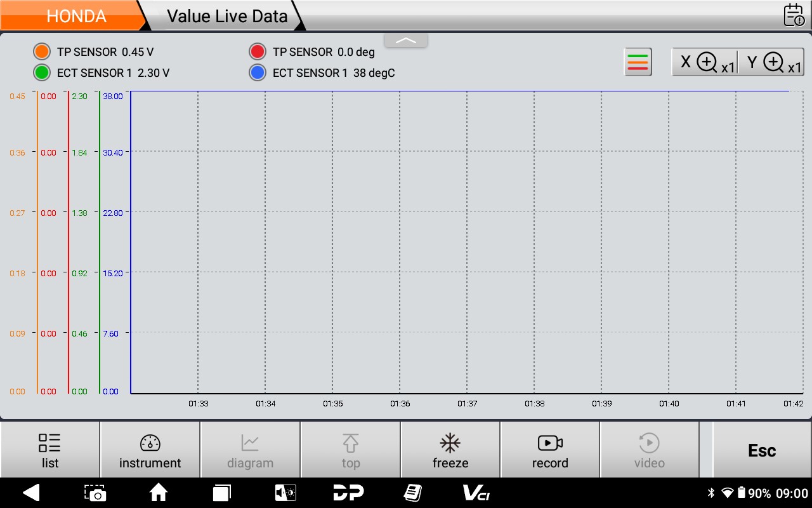Screen dimensions: 812x508
Task: Click the blue ECT SENSOR 1 degC swatch
Action: (x=258, y=73)
